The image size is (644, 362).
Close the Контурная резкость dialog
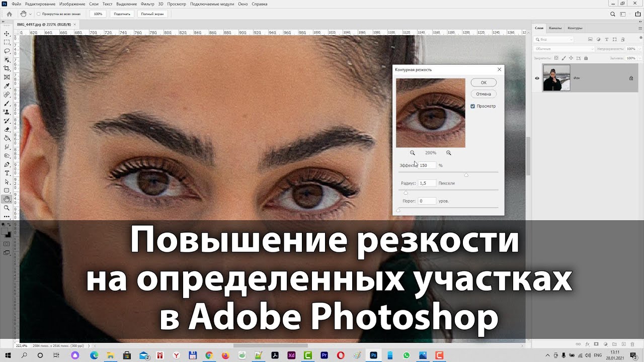click(x=499, y=69)
